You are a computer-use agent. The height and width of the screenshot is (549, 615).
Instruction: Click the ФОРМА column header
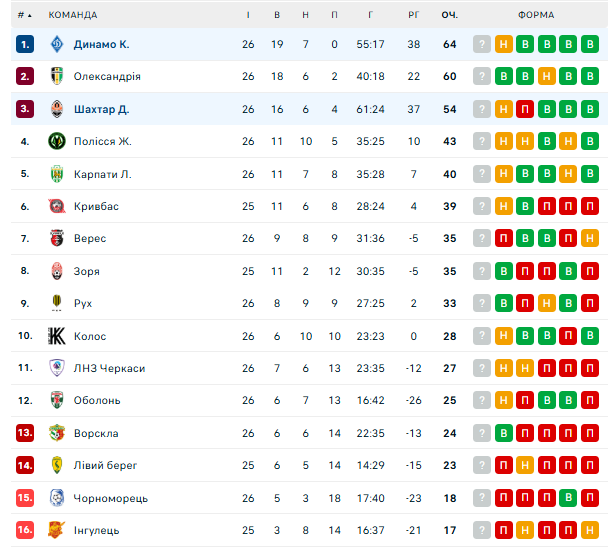tap(536, 15)
